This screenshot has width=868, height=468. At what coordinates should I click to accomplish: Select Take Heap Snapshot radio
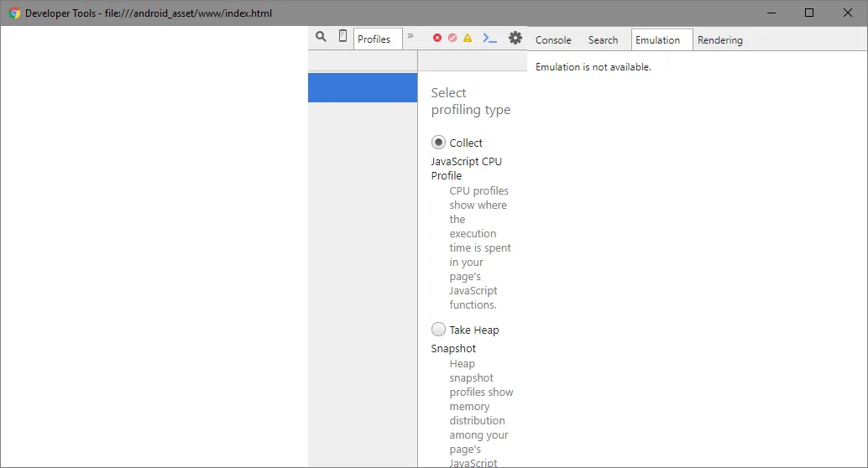[438, 329]
